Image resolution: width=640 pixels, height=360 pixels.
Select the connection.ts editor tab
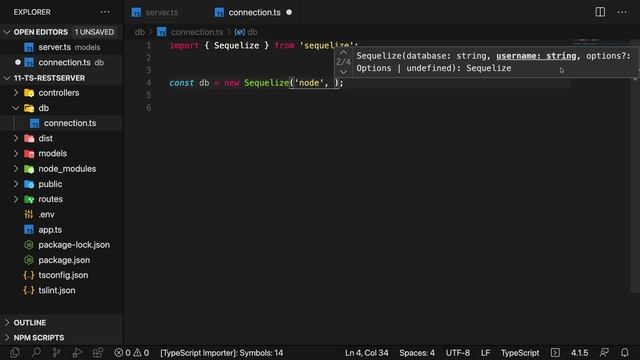tap(253, 12)
